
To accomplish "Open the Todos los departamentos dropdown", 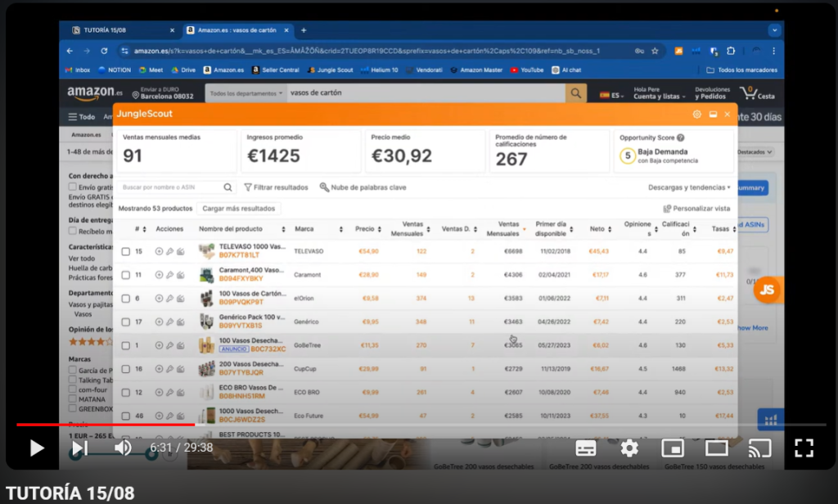I will (246, 93).
